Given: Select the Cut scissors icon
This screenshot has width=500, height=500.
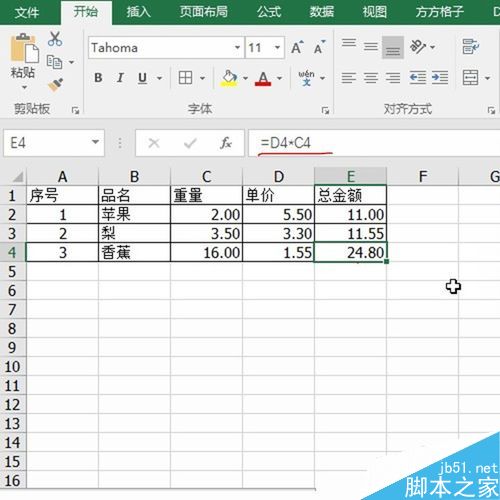Looking at the screenshot, I should click(x=55, y=39).
